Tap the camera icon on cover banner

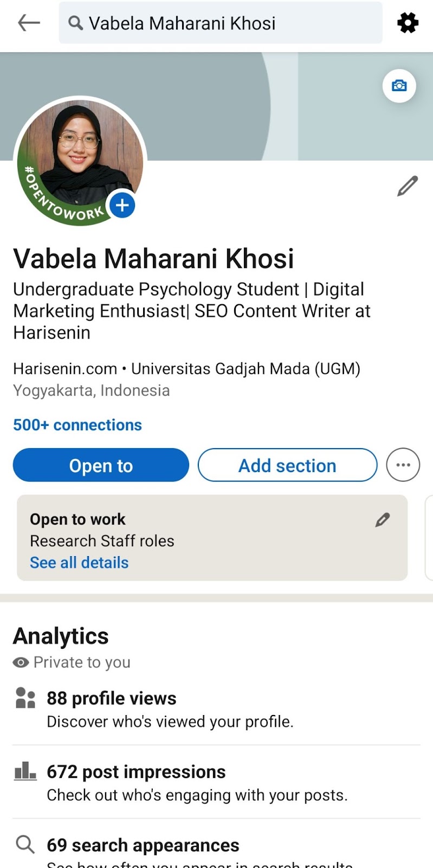click(399, 86)
